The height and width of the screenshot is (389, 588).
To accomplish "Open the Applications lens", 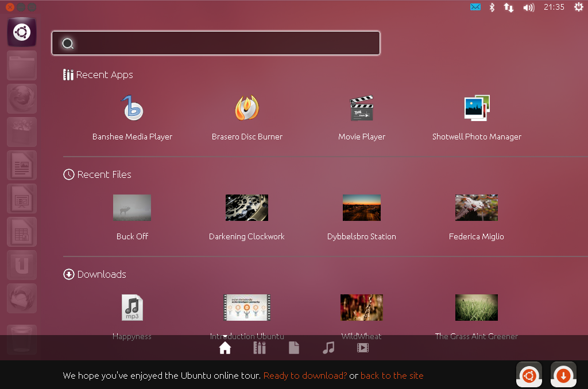I will pyautogui.click(x=259, y=347).
